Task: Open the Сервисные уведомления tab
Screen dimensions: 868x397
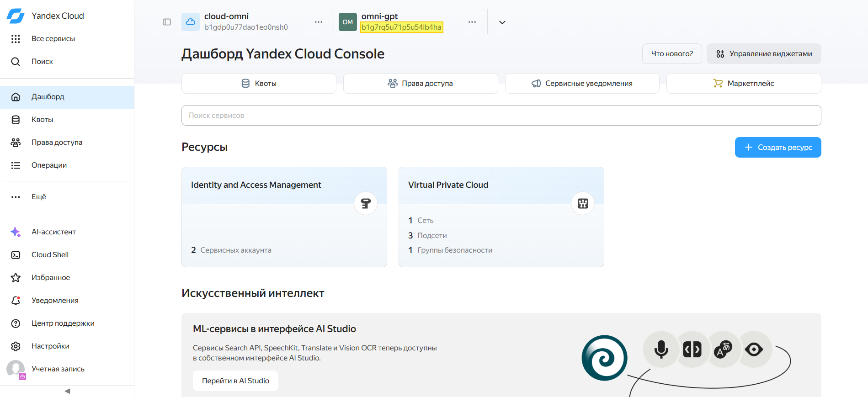Action: pyautogui.click(x=582, y=84)
